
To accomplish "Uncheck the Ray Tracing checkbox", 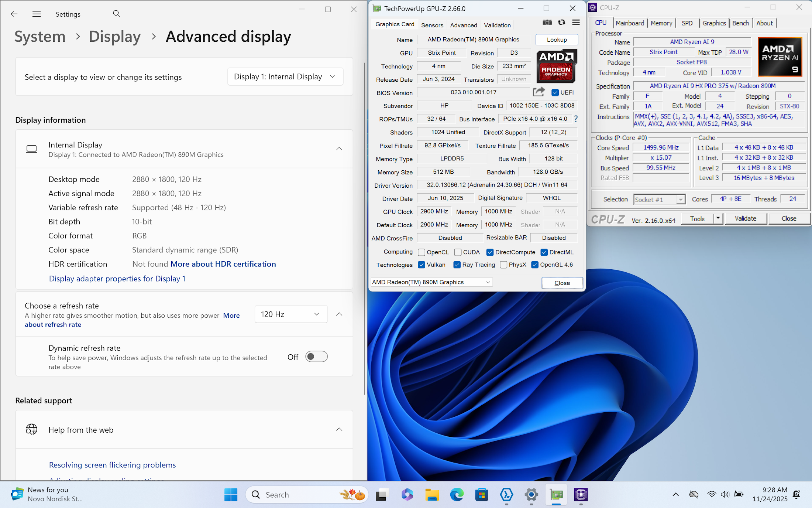I will tap(457, 265).
